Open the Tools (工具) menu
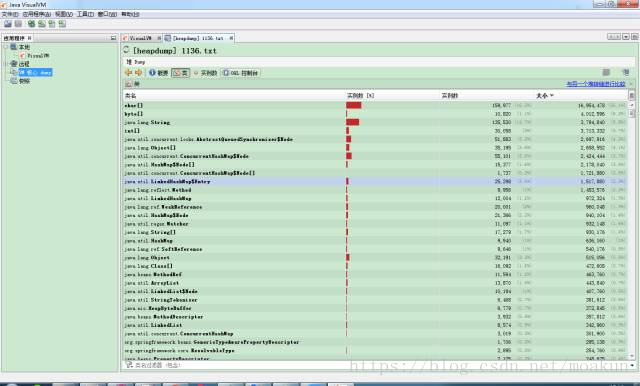The width and height of the screenshot is (640, 386). pos(85,14)
